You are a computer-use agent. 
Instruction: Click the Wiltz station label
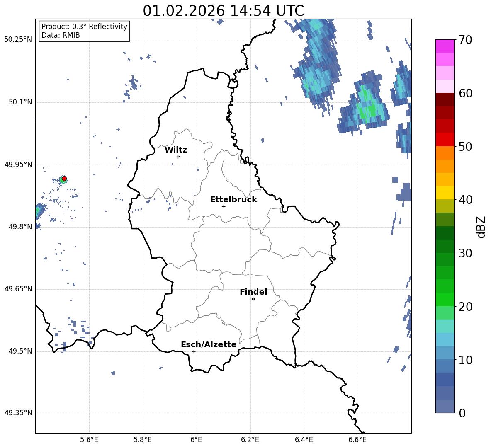coord(176,150)
